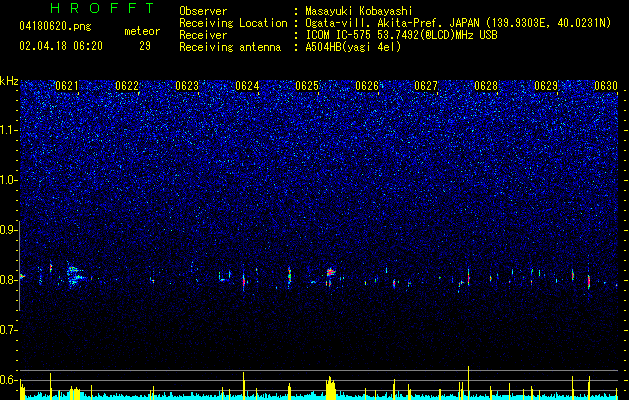Click the 0629 time marker

[546, 86]
